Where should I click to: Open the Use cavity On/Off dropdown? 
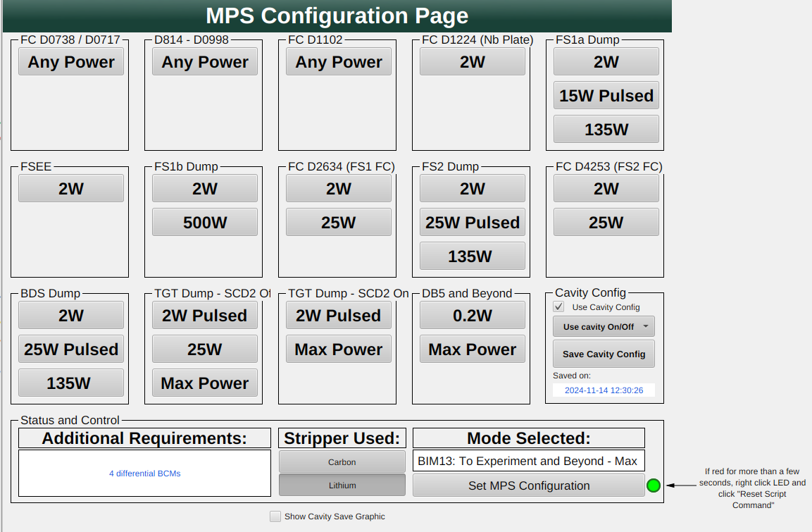[x=604, y=327]
